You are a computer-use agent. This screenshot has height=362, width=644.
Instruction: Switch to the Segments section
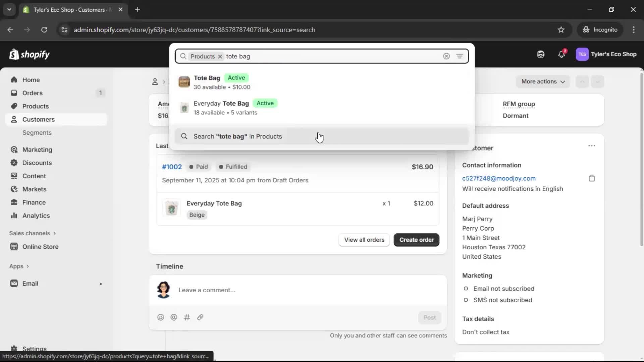pos(37,133)
